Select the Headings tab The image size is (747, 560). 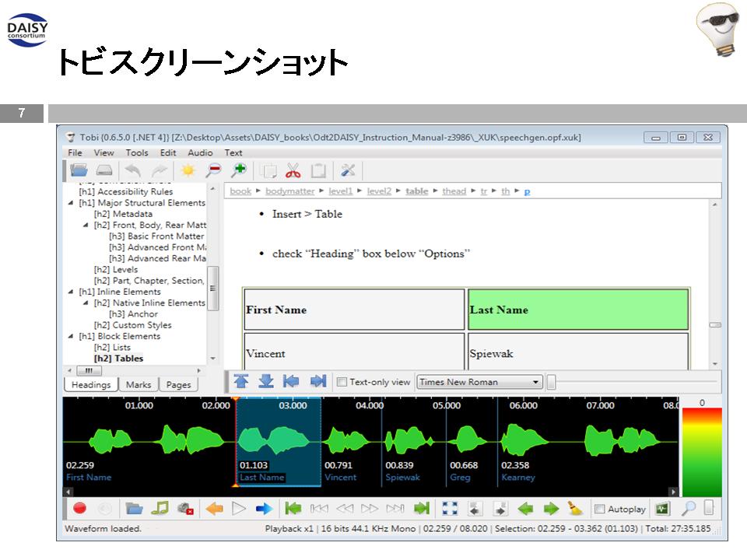(x=90, y=384)
